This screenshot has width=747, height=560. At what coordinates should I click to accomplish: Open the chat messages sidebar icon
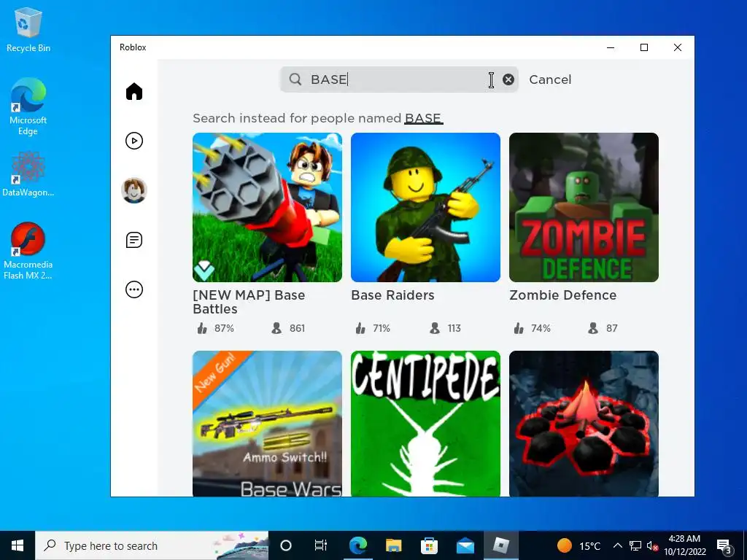(x=134, y=240)
